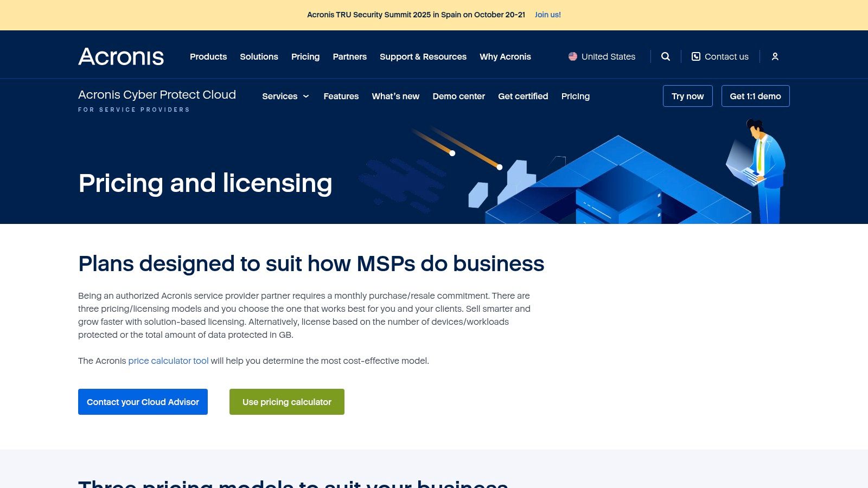868x488 pixels.
Task: Select the Features tab
Action: click(341, 96)
